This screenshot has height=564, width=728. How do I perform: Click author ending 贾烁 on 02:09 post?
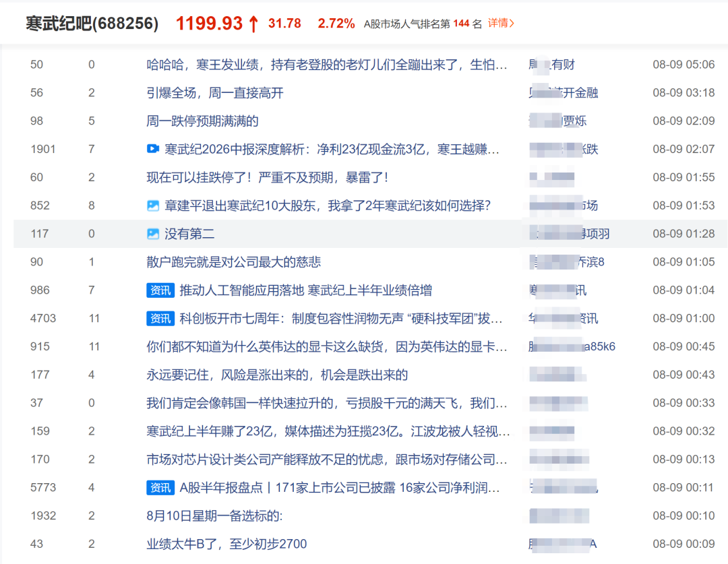coord(557,121)
